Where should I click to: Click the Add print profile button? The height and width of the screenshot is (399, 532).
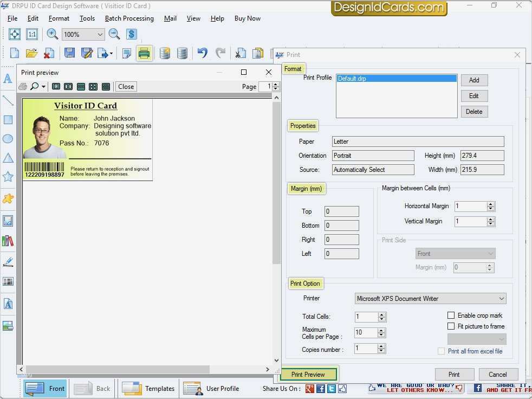coord(474,80)
